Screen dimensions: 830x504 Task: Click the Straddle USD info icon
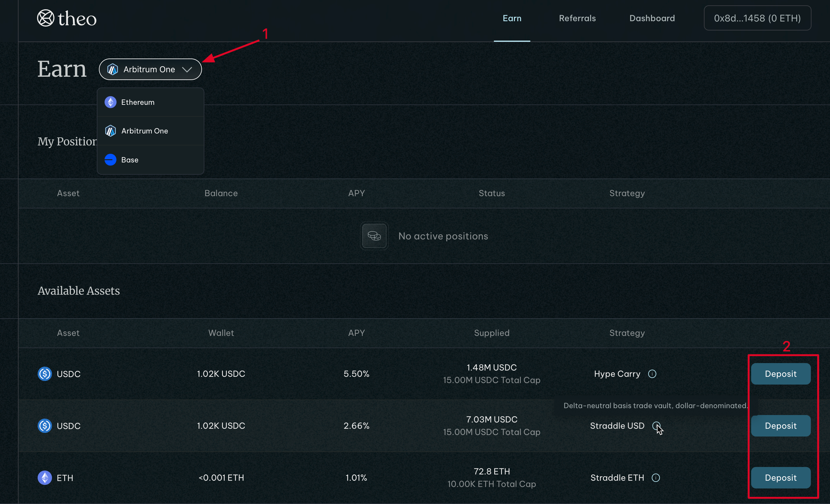pyautogui.click(x=656, y=426)
